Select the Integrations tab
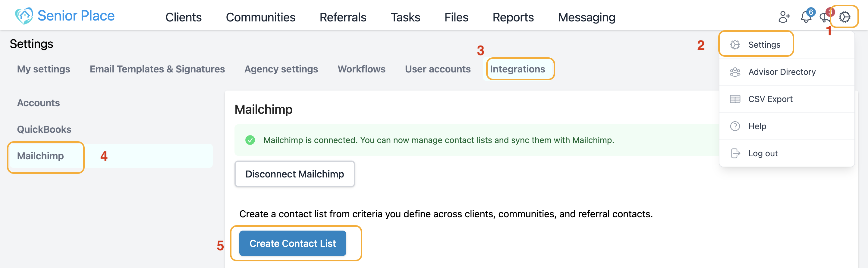Screen dimensions: 868x268 click(517, 69)
